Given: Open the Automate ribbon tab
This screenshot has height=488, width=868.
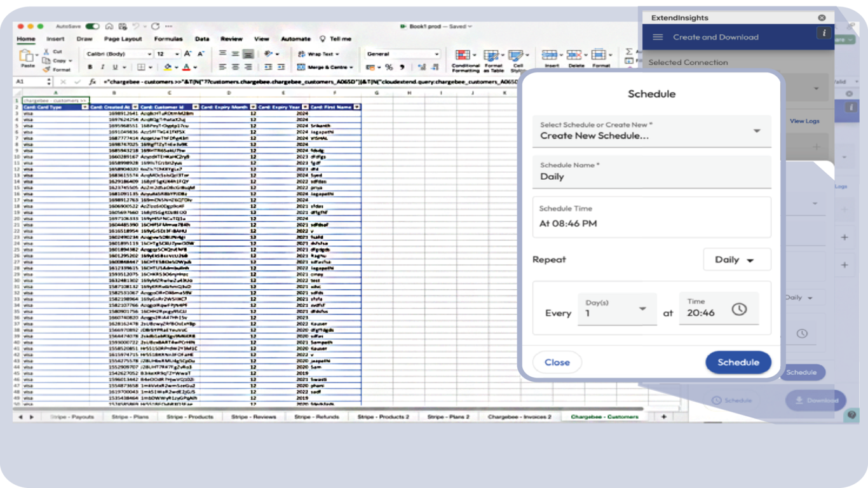Looking at the screenshot, I should (295, 39).
